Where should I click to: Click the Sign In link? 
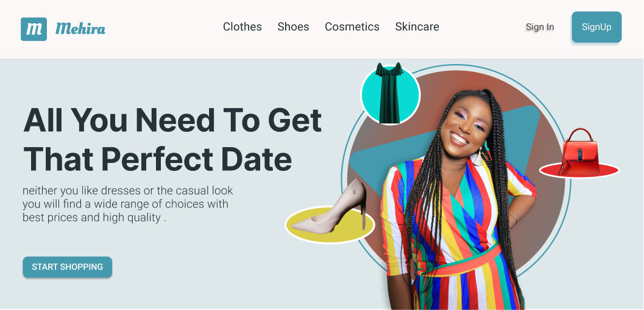pos(540,27)
